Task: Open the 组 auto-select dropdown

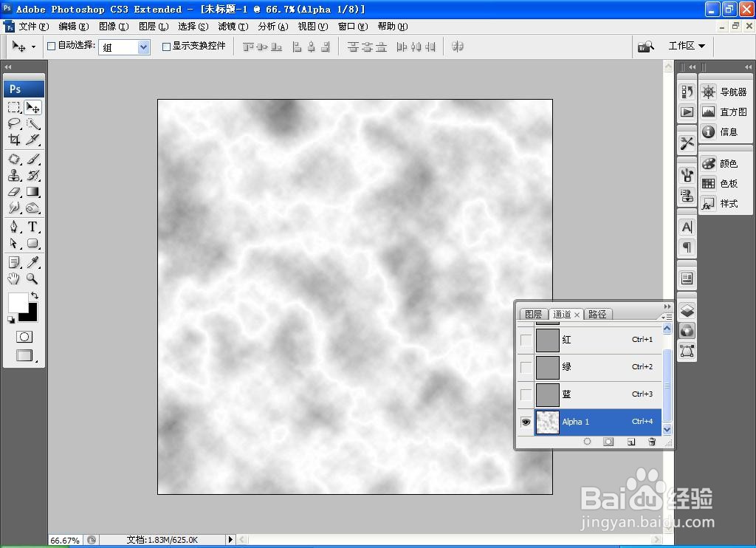Action: coord(124,47)
